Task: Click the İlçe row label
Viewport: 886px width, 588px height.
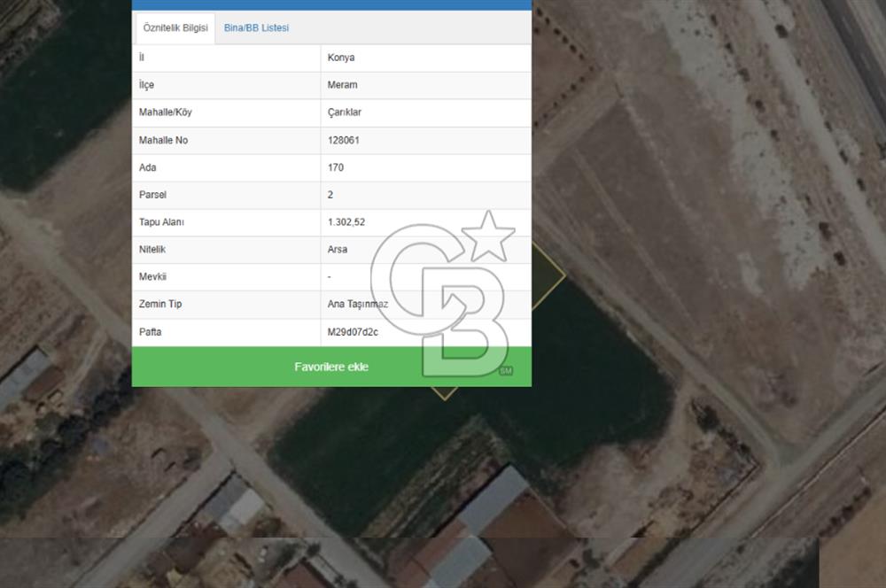Action: click(146, 85)
